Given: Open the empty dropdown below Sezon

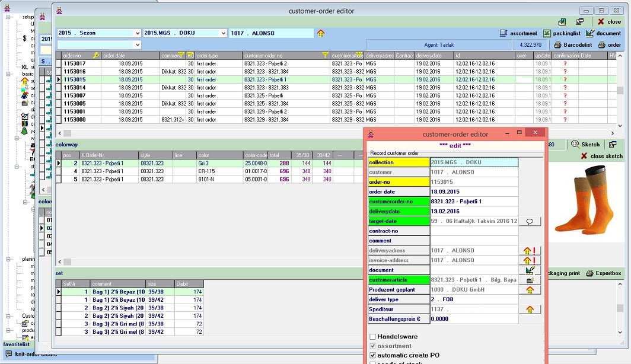Looking at the screenshot, I should coord(137,44).
